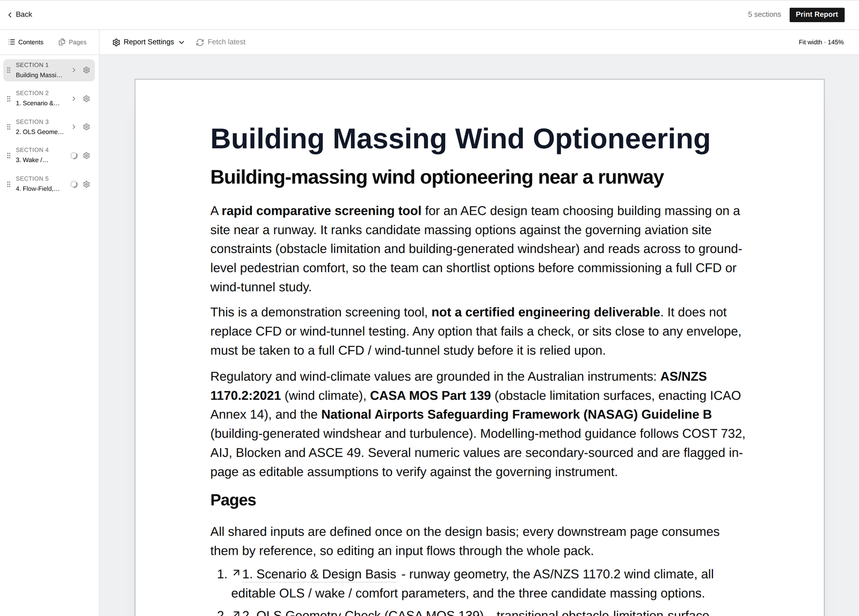Click the Fetch latest refresh icon
The width and height of the screenshot is (859, 616).
coord(200,42)
